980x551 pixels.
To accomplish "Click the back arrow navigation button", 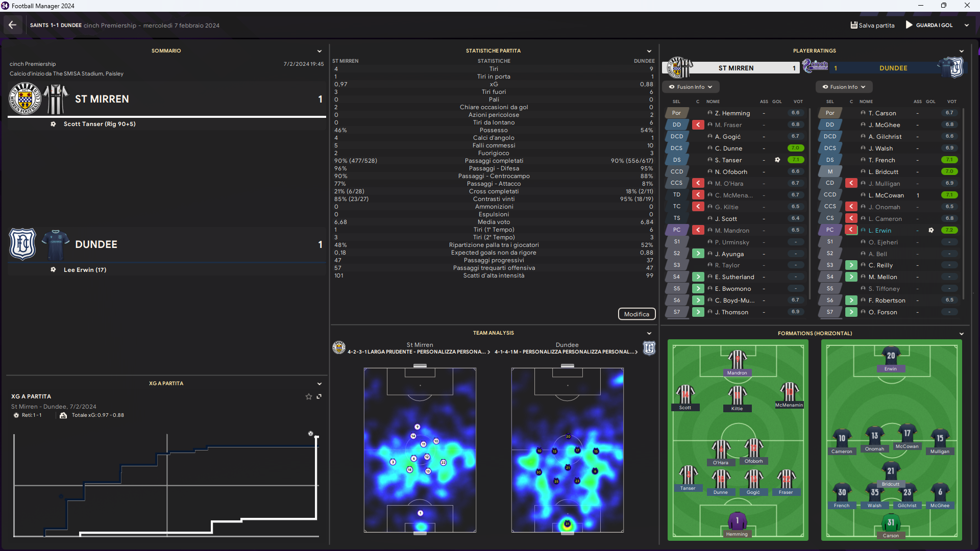I will pyautogui.click(x=12, y=25).
